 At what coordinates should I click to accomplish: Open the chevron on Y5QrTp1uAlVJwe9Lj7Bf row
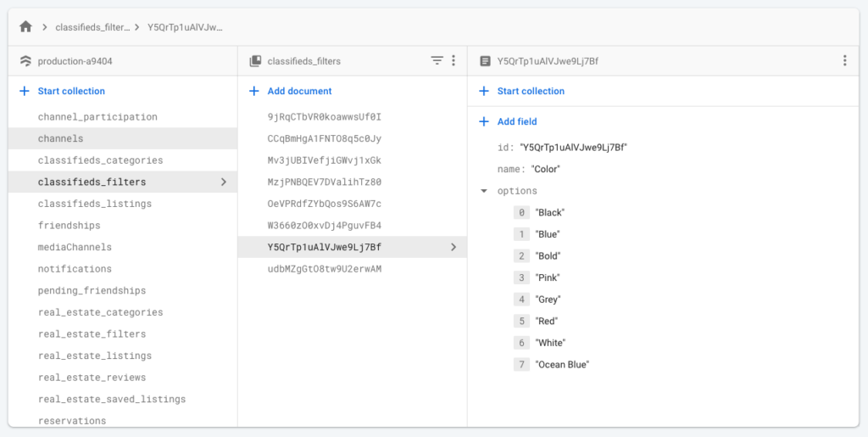click(x=453, y=247)
